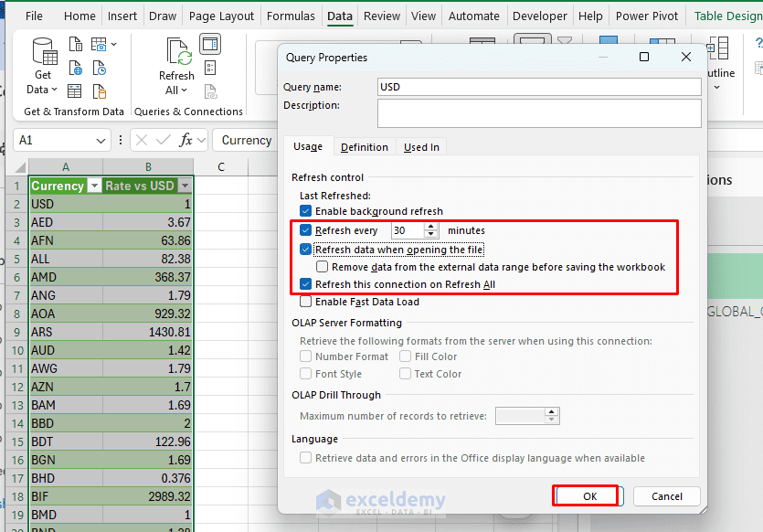Image resolution: width=763 pixels, height=532 pixels.
Task: Decrease refresh minutes with down spinner
Action: [x=430, y=234]
